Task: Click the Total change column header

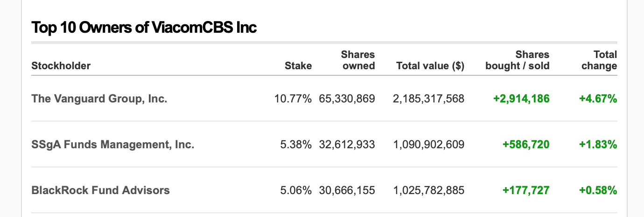Action: click(599, 60)
